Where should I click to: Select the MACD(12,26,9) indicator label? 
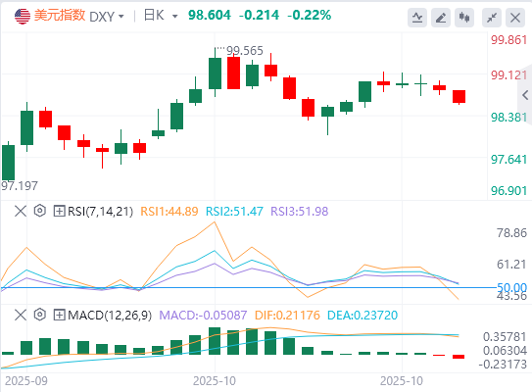tap(110, 315)
